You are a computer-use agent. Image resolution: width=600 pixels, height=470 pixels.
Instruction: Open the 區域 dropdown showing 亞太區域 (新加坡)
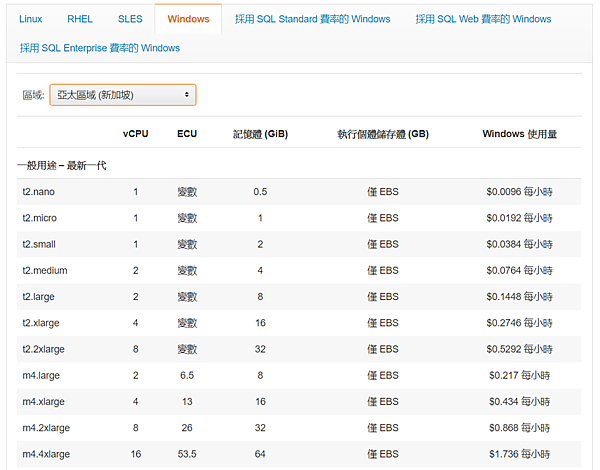(123, 95)
